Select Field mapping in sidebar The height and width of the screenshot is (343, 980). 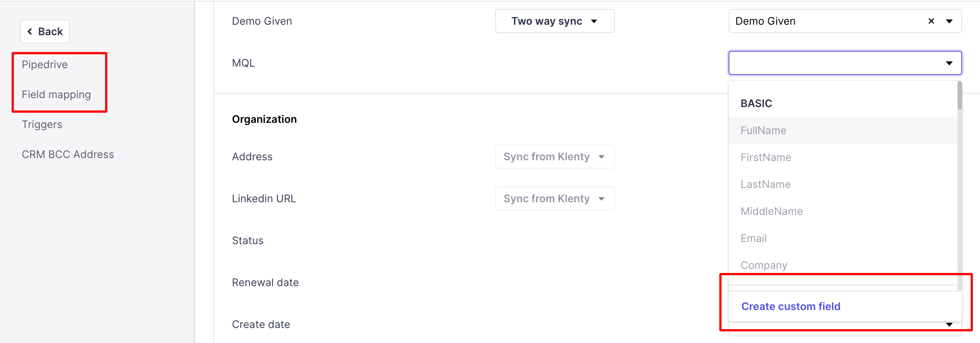coord(56,94)
